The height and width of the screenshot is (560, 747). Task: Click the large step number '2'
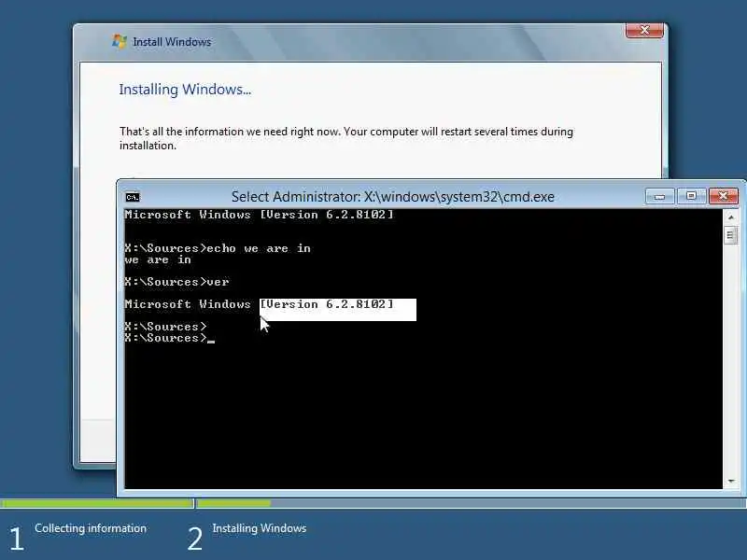tap(194, 539)
